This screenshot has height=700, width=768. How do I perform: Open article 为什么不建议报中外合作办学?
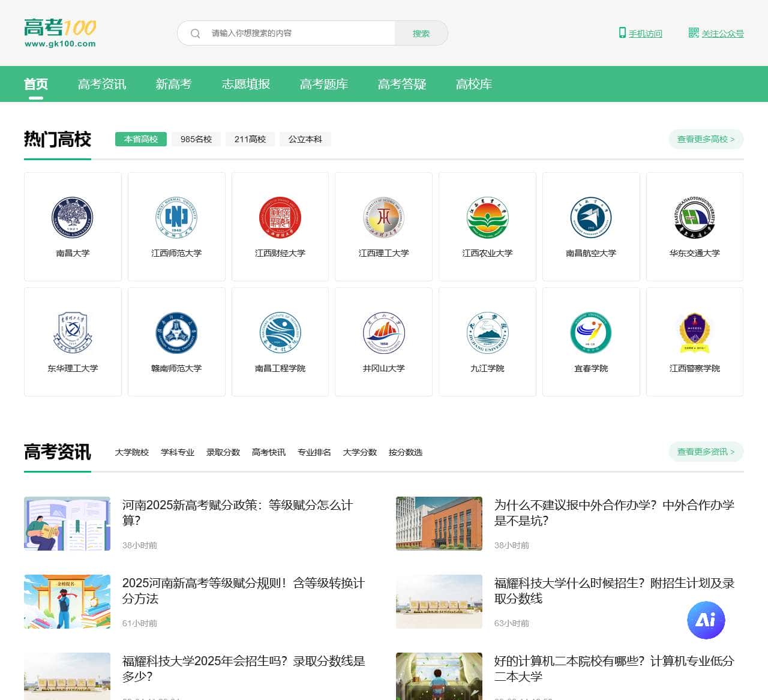(614, 513)
